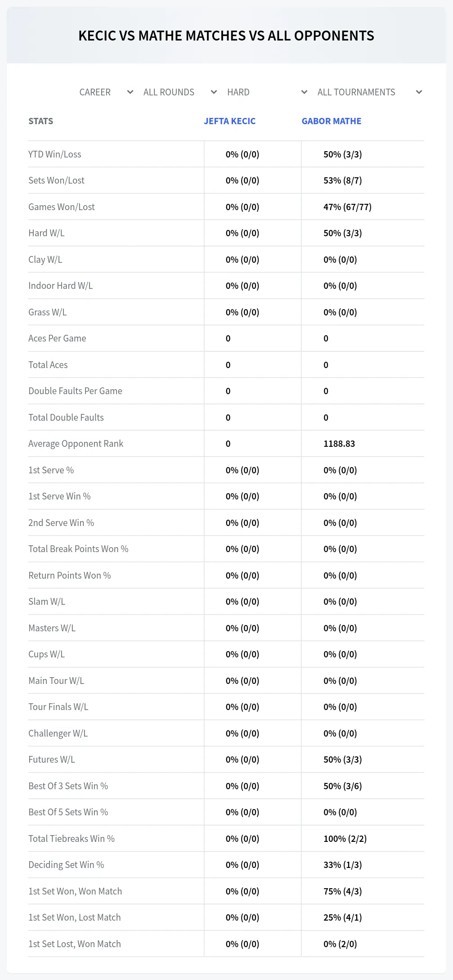This screenshot has height=980, width=453.
Task: Open Gabor Mathe player link
Action: coord(332,121)
